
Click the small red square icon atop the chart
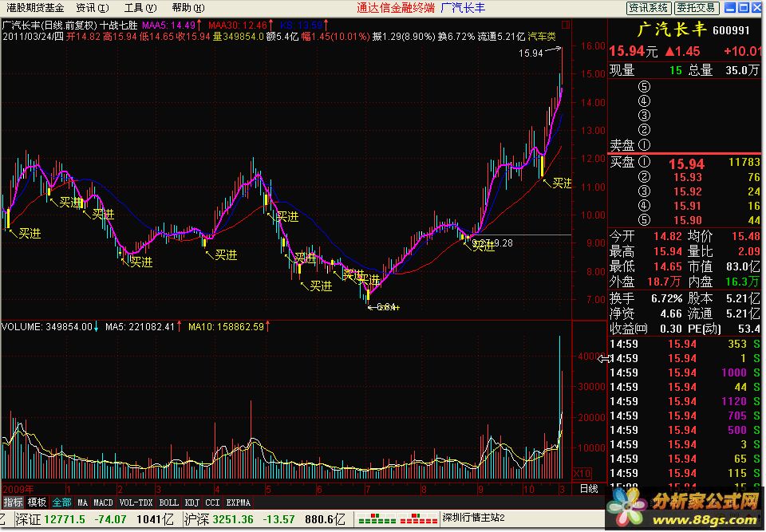click(x=566, y=25)
